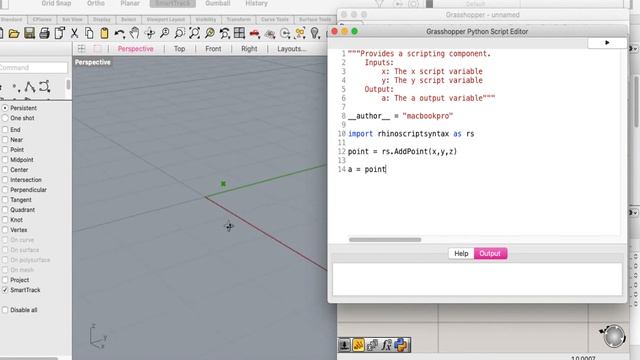The width and height of the screenshot is (640, 360).
Task: Switch to the Right viewport tab
Action: point(249,49)
